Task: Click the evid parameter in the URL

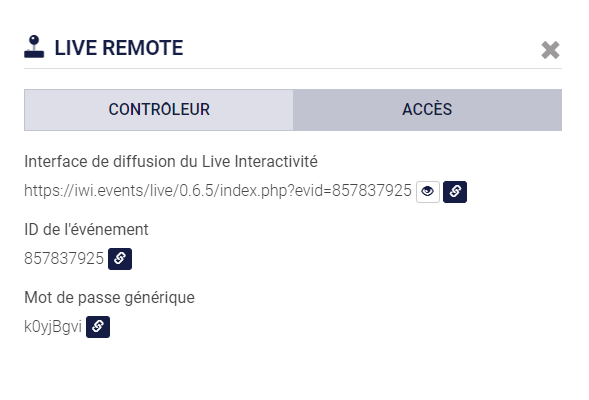Action: (x=309, y=191)
